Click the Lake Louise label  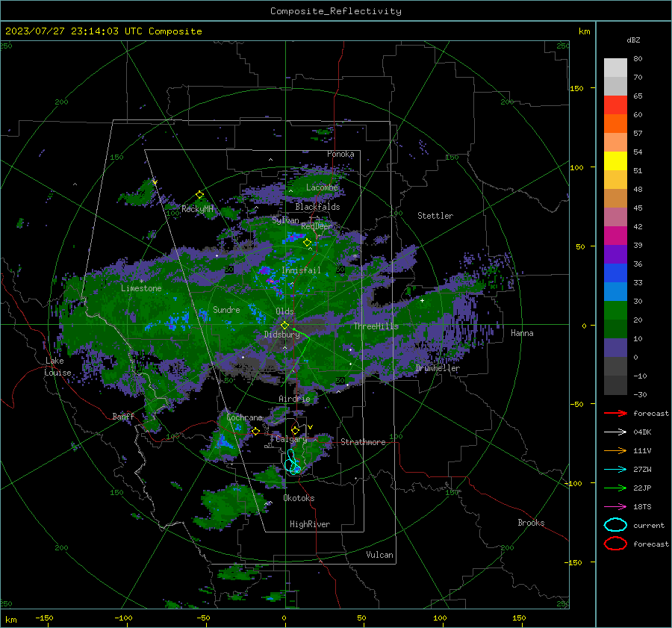(57, 367)
